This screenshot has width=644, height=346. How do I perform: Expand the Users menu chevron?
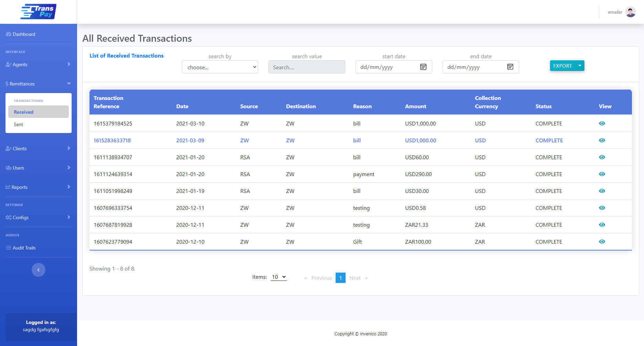[69, 167]
